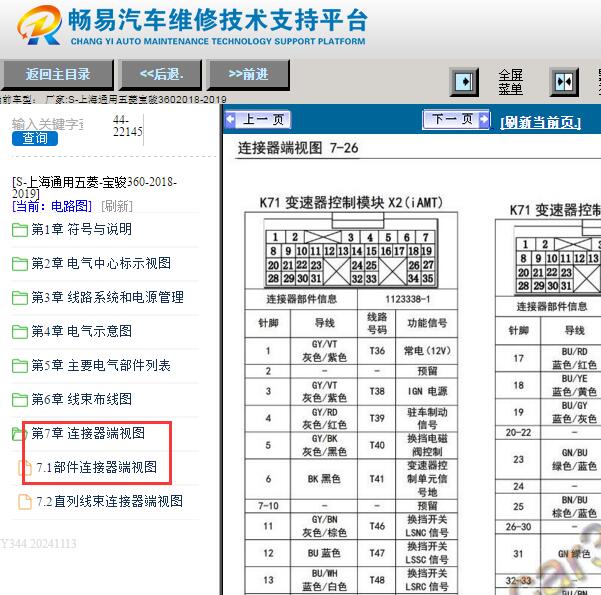The width and height of the screenshot is (601, 595).
Task: Click T38 wire code cell
Action: (377, 391)
